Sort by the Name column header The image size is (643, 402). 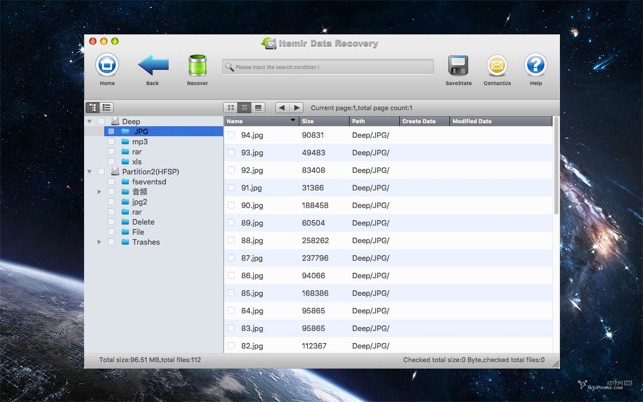tap(261, 121)
